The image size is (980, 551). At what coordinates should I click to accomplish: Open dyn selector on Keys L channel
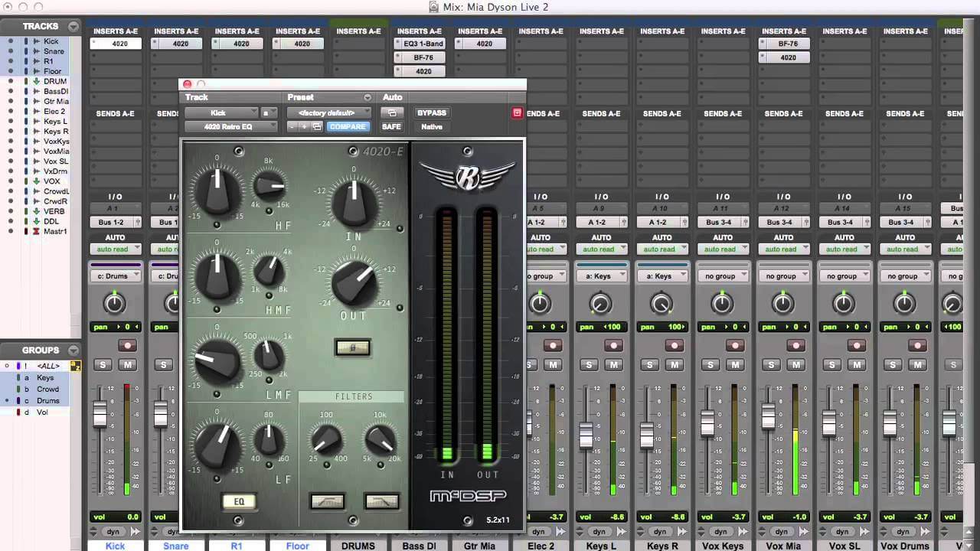point(599,531)
